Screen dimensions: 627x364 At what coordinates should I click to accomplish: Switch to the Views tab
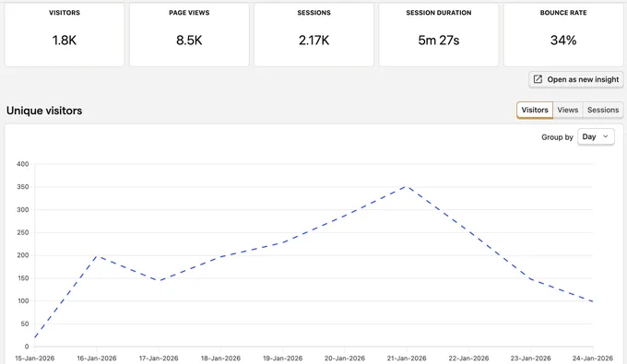click(x=567, y=110)
